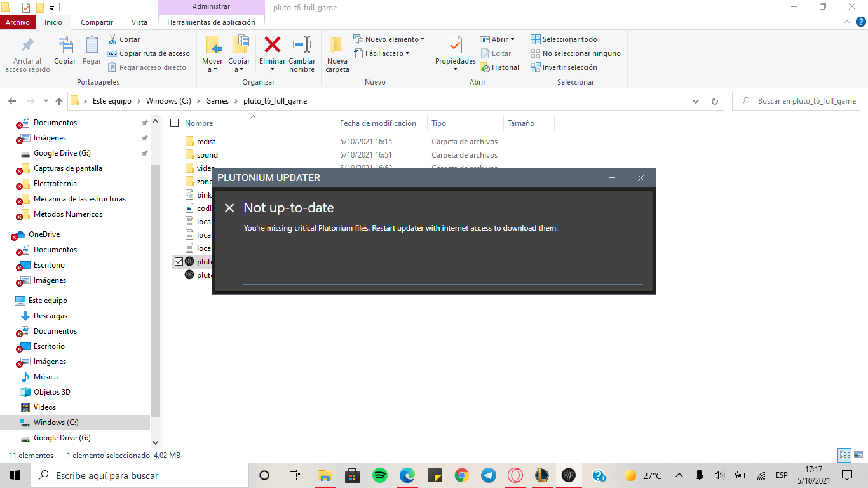868x488 pixels.
Task: Open Telegram from the taskbar
Action: (x=488, y=475)
